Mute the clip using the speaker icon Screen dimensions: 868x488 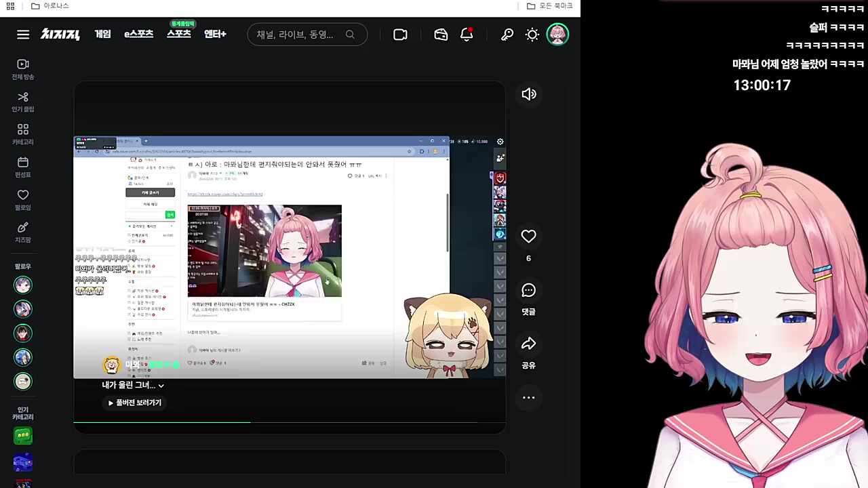(529, 94)
